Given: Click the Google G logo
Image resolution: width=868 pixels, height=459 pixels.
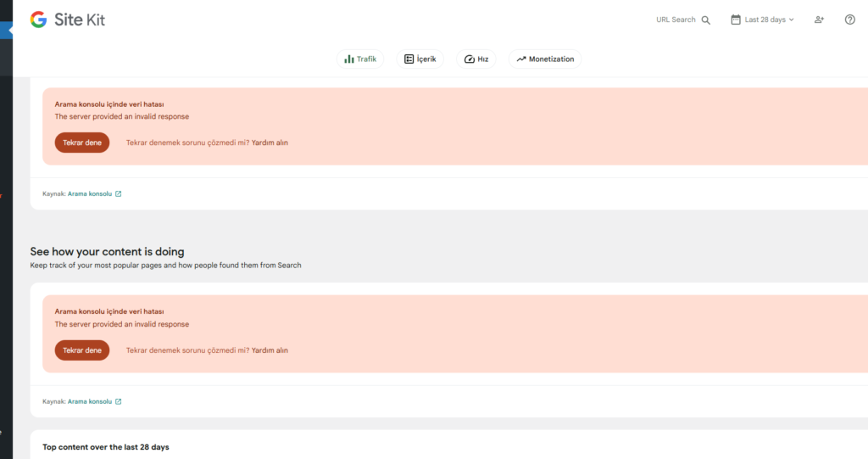Looking at the screenshot, I should [x=38, y=20].
